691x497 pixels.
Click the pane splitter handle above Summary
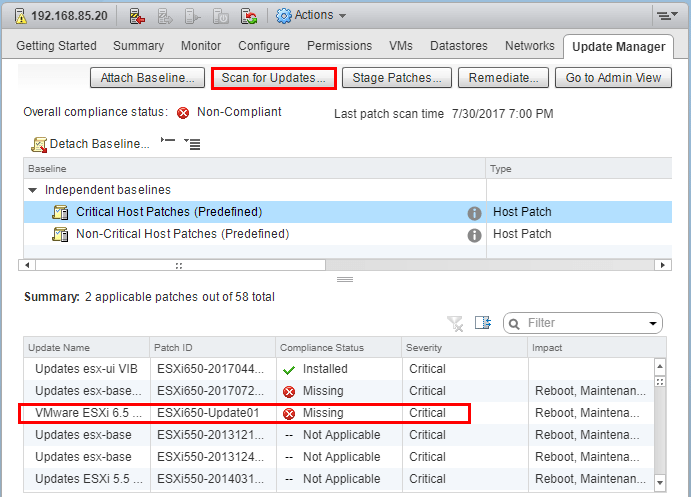pos(345,279)
